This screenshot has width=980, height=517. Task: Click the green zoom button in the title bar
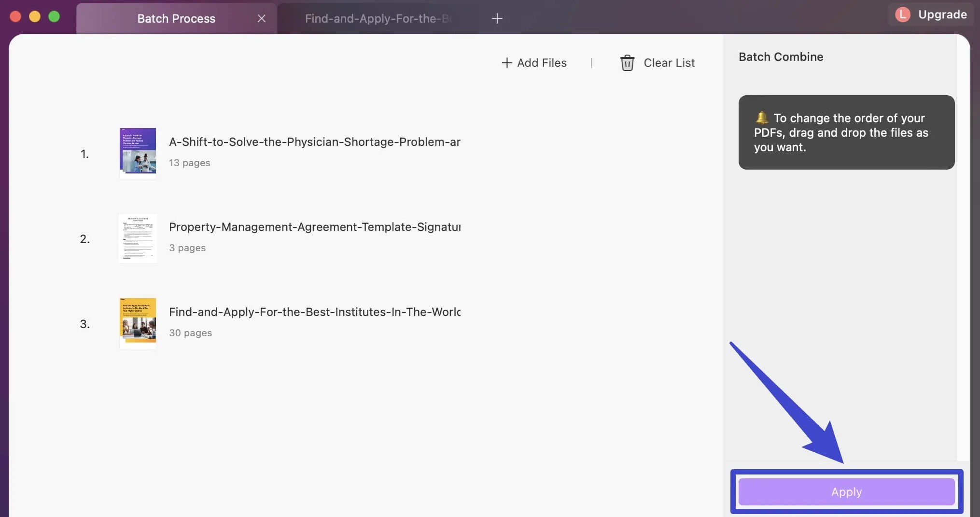point(54,16)
